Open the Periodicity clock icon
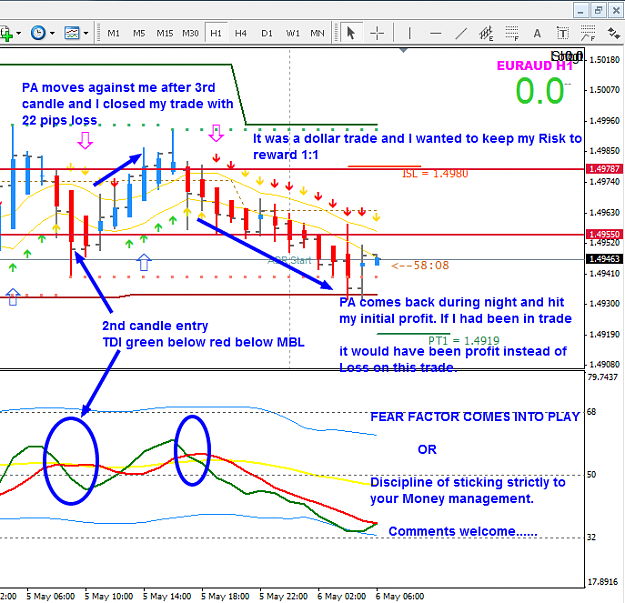 (38, 33)
